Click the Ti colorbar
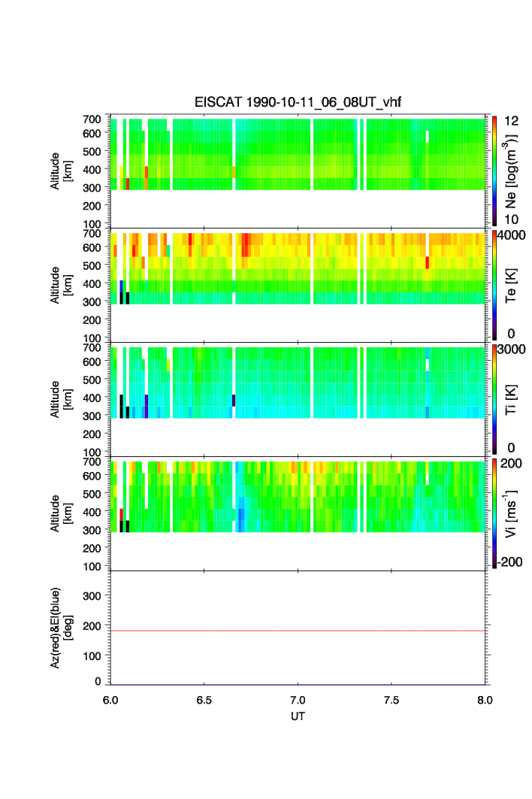The width and height of the screenshot is (532, 799). click(x=494, y=400)
